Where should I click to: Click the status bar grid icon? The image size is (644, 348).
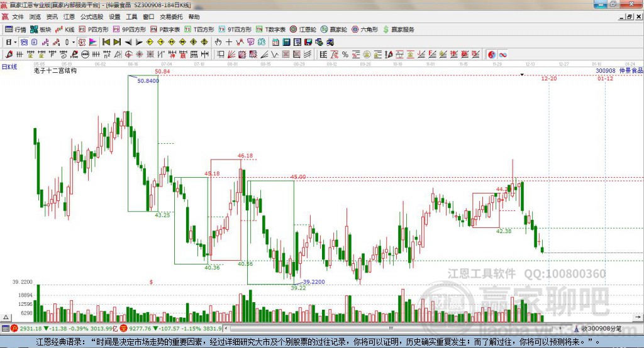coord(5,329)
